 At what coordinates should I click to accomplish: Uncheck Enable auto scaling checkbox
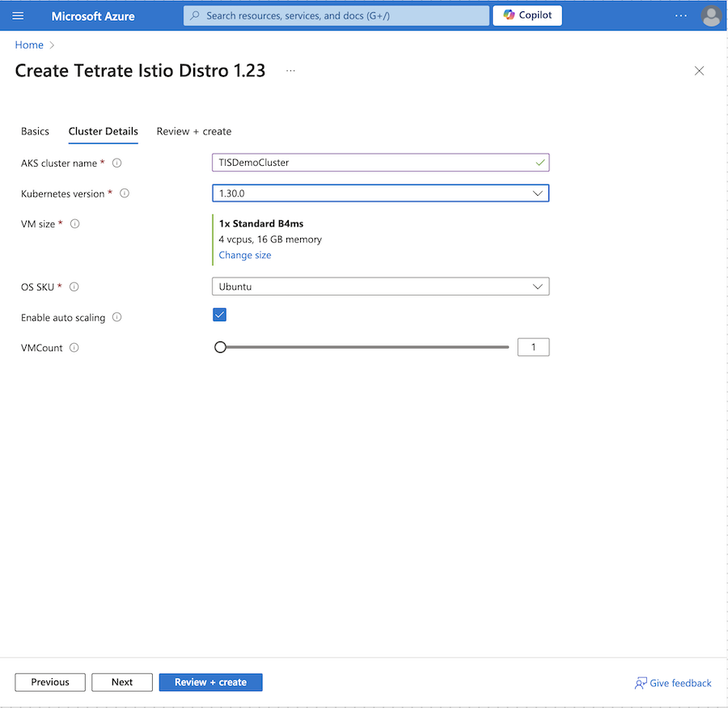click(x=219, y=315)
